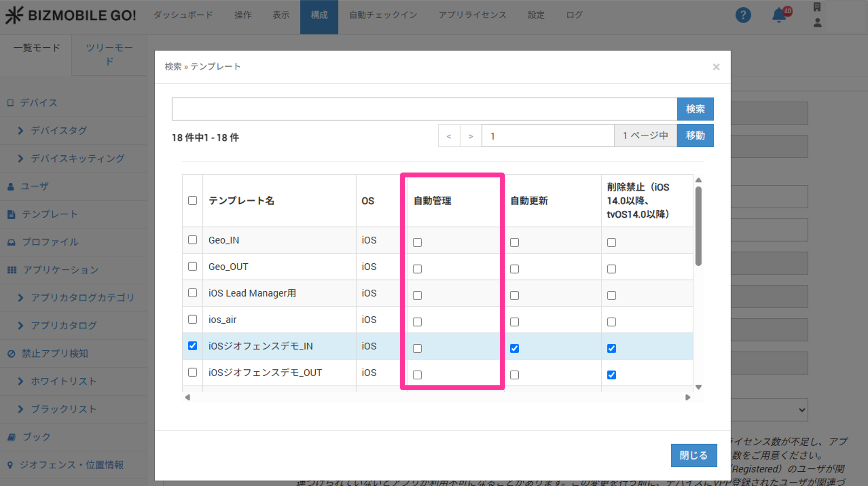Image resolution: width=868 pixels, height=486 pixels.
Task: Enable 自動管理 for Geo_IN template
Action: (x=417, y=242)
